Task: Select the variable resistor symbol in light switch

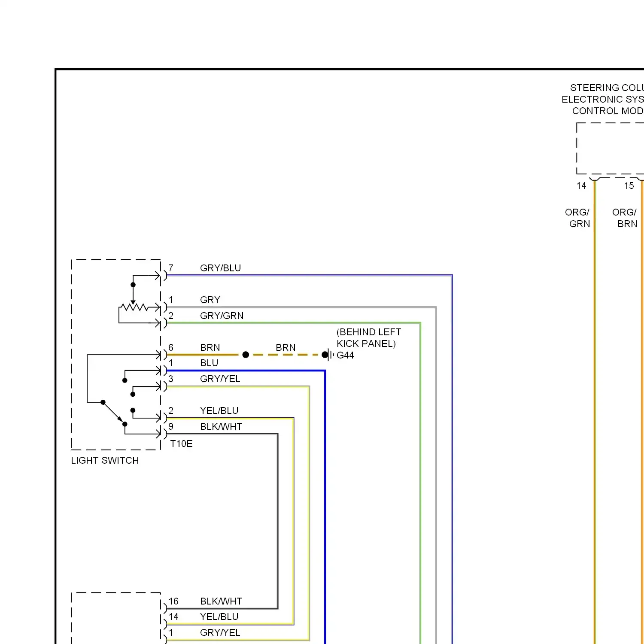Action: (134, 307)
